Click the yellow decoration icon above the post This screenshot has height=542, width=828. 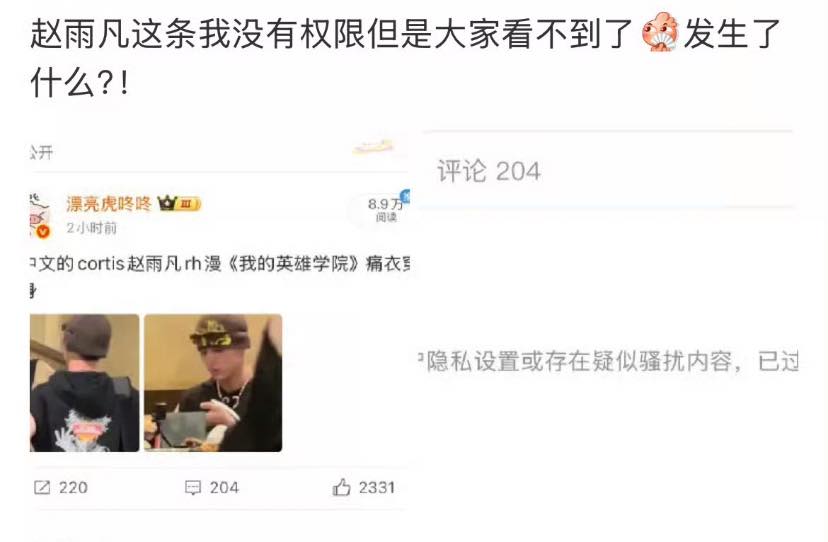click(x=373, y=147)
